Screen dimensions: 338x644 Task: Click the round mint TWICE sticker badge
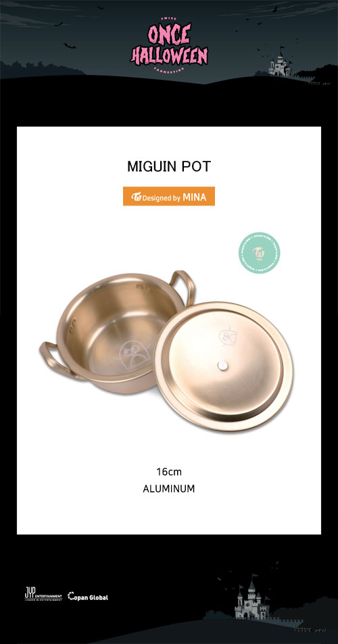[x=259, y=253]
